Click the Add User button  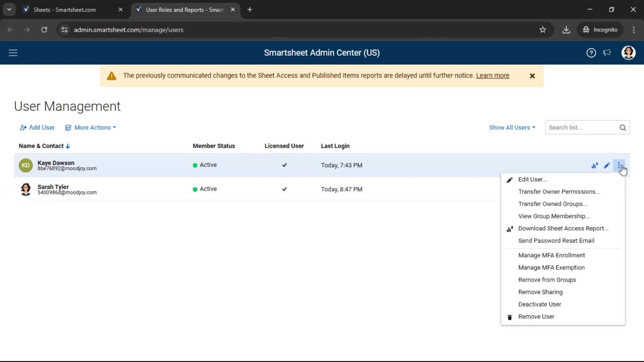coord(37,128)
